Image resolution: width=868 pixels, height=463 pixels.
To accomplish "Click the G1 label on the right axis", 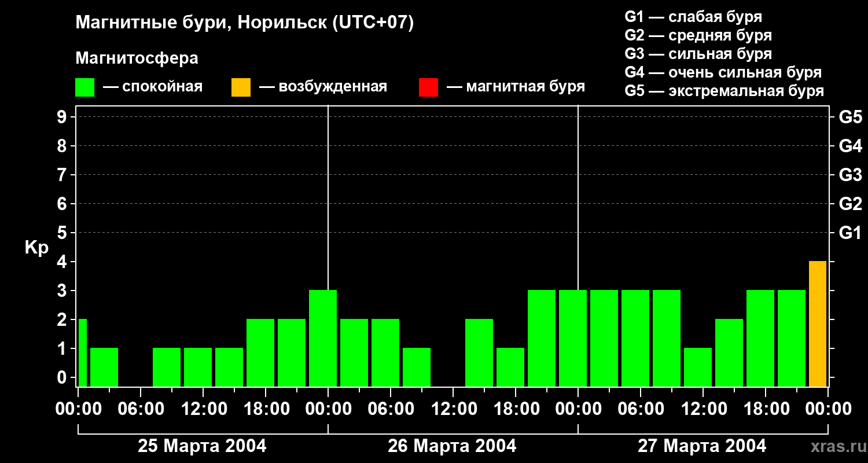I will 850,233.
